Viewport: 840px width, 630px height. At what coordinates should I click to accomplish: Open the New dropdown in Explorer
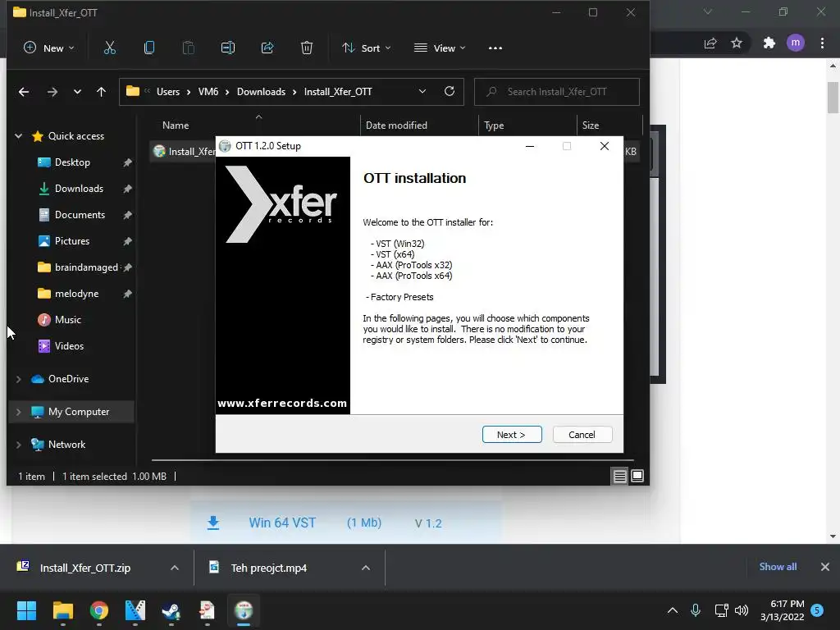point(48,48)
